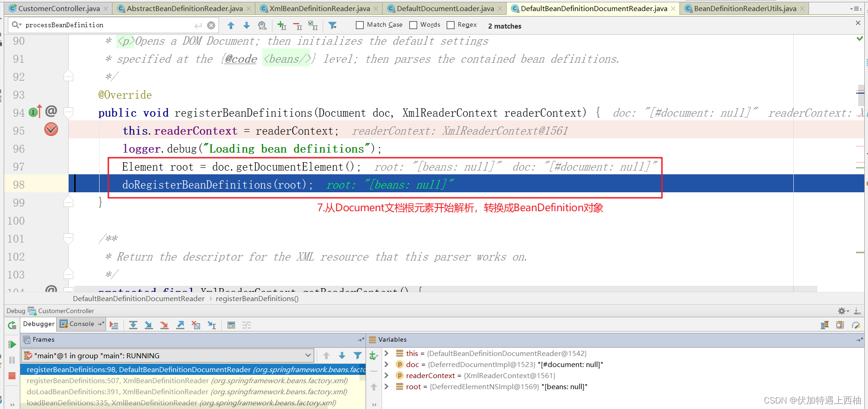Move to next frame arrow

pyautogui.click(x=342, y=356)
